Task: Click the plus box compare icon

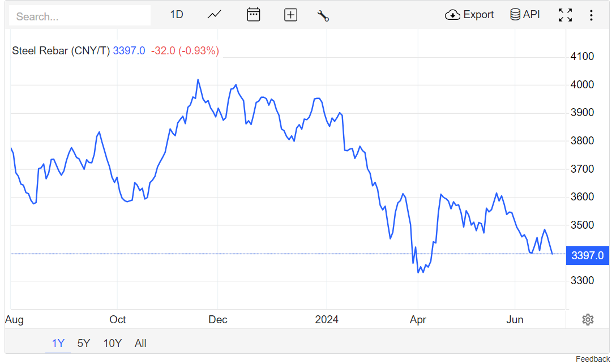Action: (290, 15)
